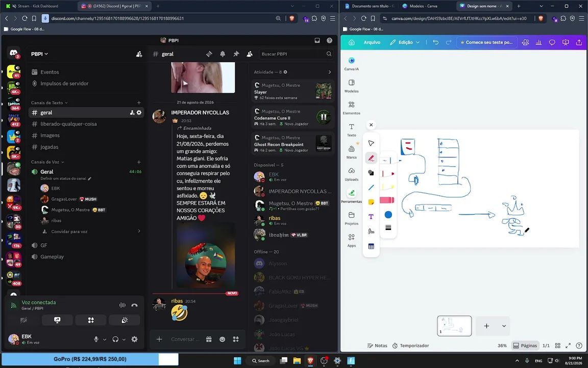Disconnect from the voice channel
Screen dimensions: 588x368
(x=134, y=305)
